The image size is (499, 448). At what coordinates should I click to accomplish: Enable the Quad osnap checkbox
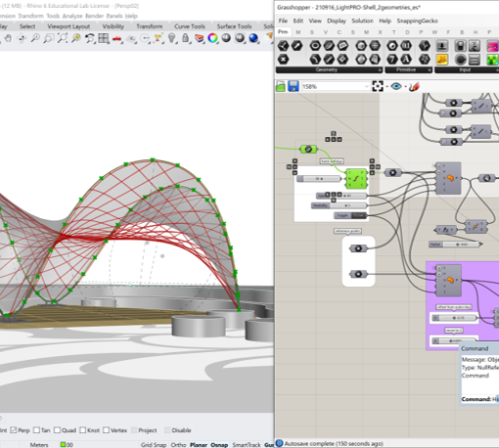[57, 430]
